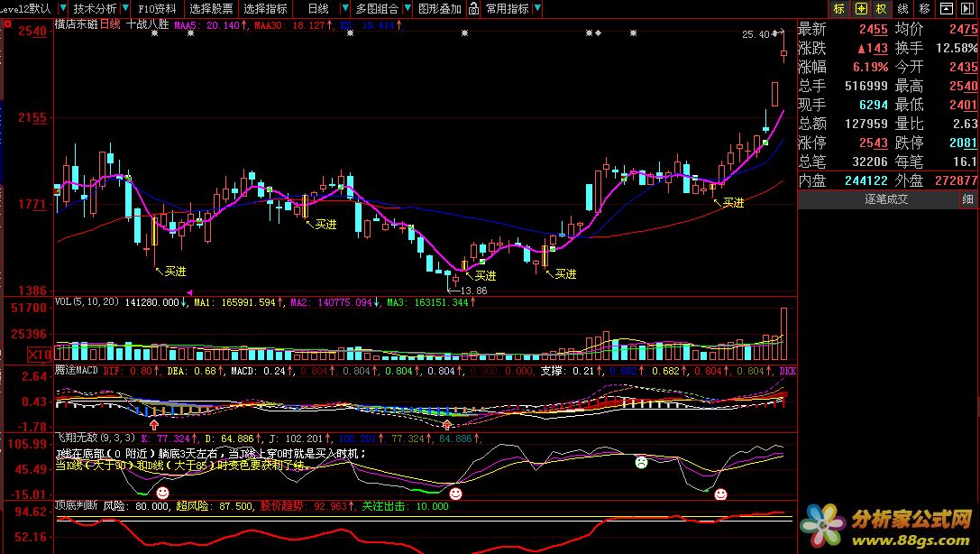
Task: Open the 选择指标 menu
Action: (x=266, y=9)
